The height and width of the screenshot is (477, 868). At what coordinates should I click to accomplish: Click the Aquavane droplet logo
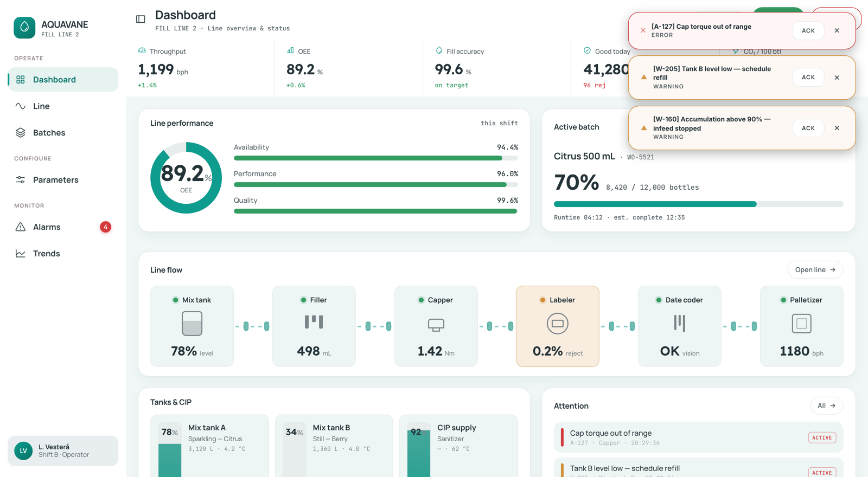24,28
